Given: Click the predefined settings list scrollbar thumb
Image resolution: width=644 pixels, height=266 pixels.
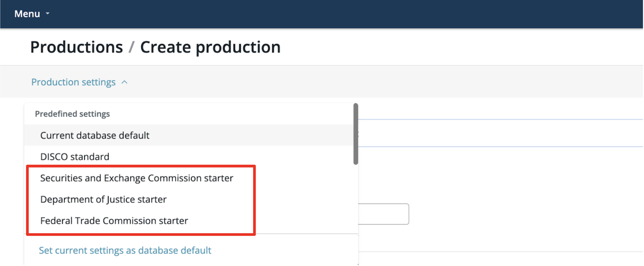Looking at the screenshot, I should [356, 134].
